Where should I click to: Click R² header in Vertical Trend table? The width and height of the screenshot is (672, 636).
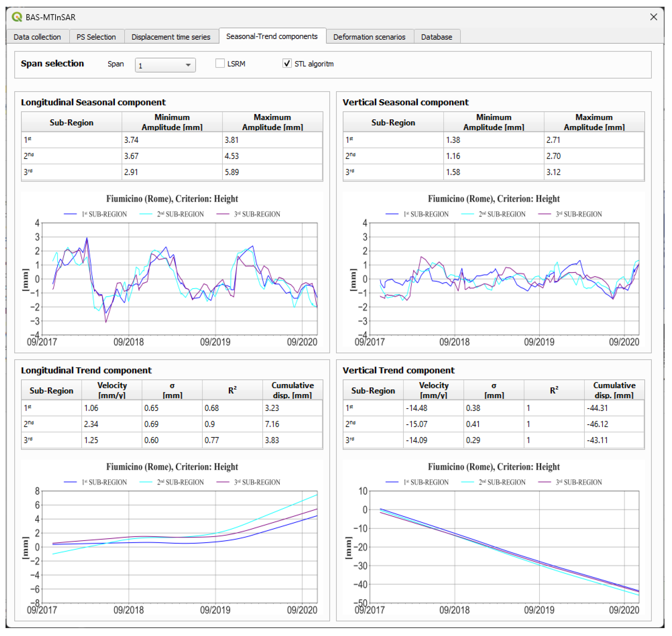pyautogui.click(x=554, y=390)
